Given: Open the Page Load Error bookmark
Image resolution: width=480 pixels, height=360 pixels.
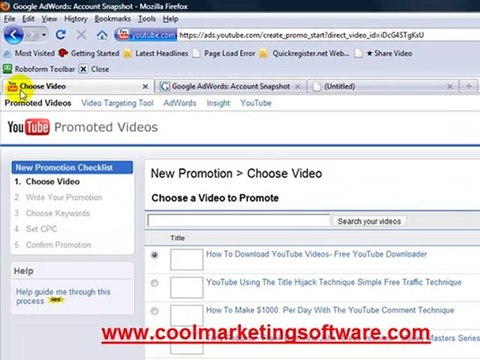Looking at the screenshot, I should (224, 53).
